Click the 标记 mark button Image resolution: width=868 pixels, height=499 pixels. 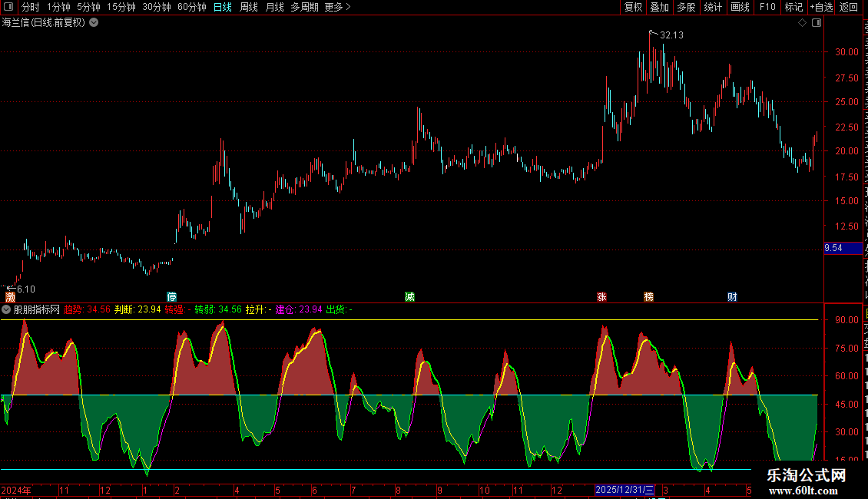(793, 7)
